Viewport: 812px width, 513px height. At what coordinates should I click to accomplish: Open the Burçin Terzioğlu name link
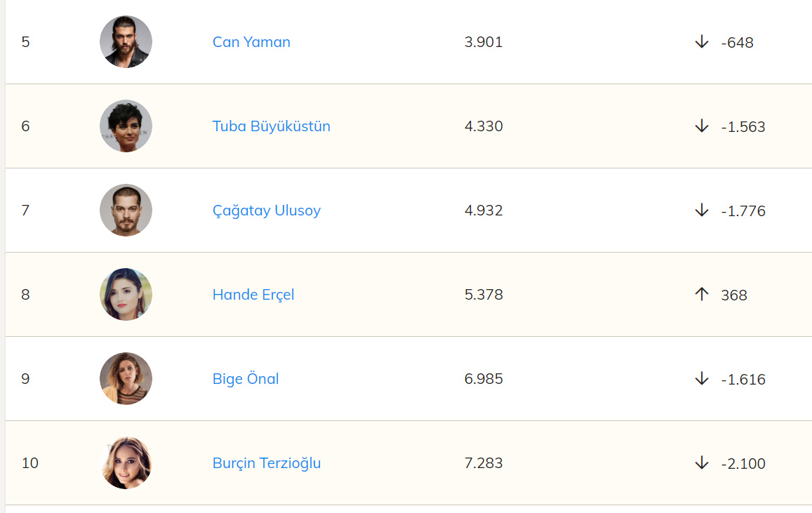(266, 463)
